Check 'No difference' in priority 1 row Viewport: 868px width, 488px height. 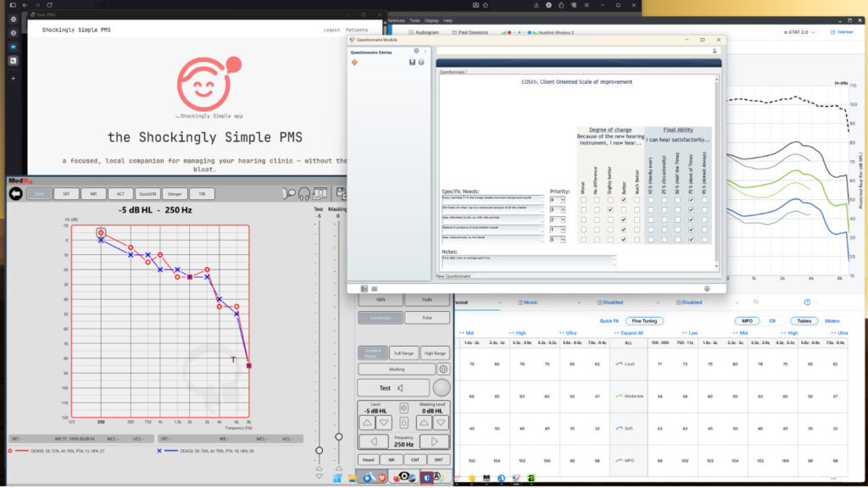(597, 230)
